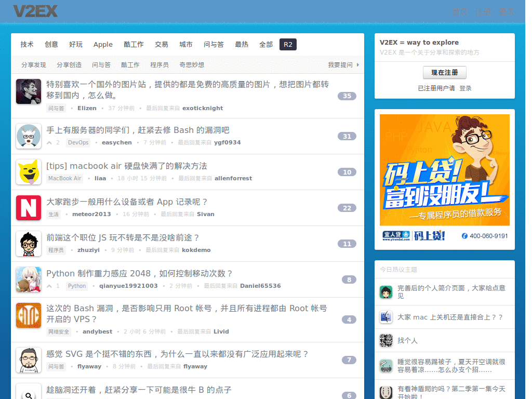The width and height of the screenshot is (532, 399).
Task: Upvote the Bash vulnerability topic arrow
Action: (x=50, y=143)
